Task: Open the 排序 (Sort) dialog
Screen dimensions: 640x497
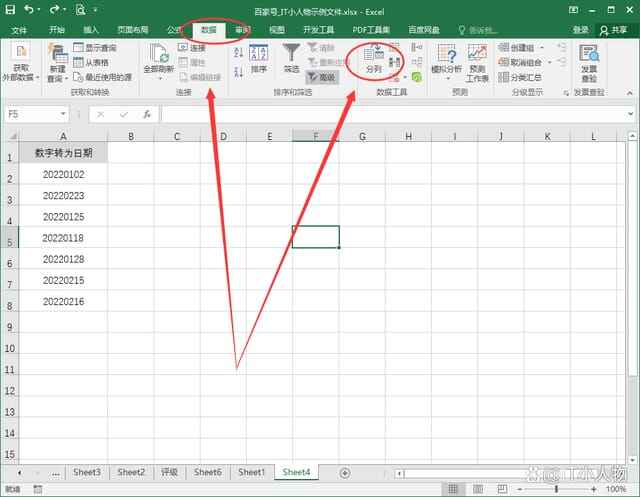Action: coord(258,59)
